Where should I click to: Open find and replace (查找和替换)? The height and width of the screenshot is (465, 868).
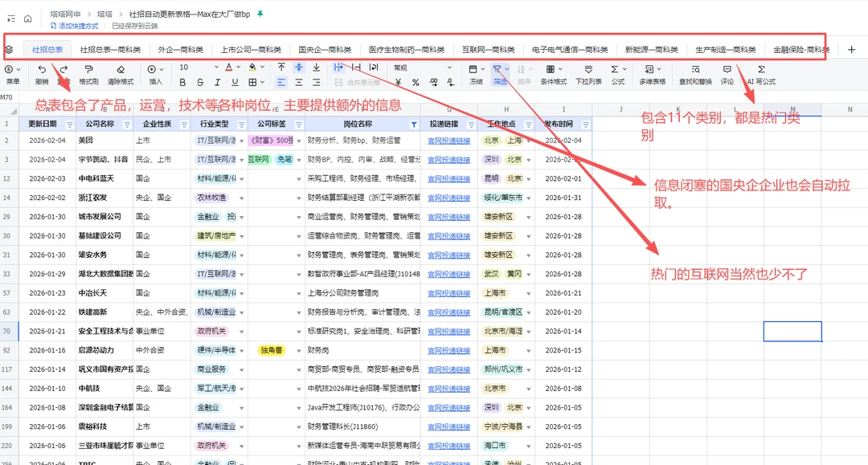(x=694, y=70)
